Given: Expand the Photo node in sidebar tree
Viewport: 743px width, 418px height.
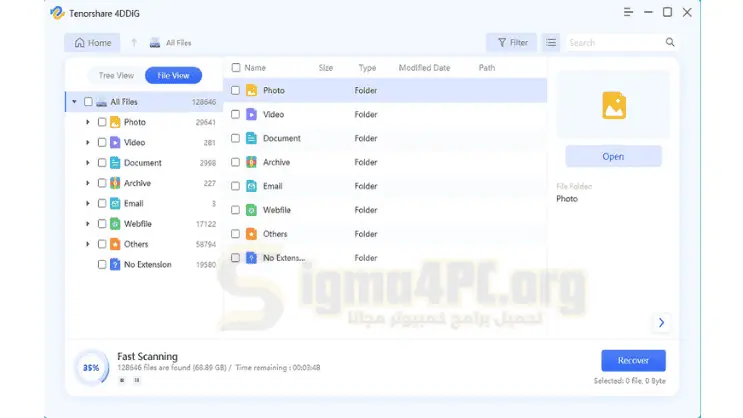Looking at the screenshot, I should tap(88, 122).
